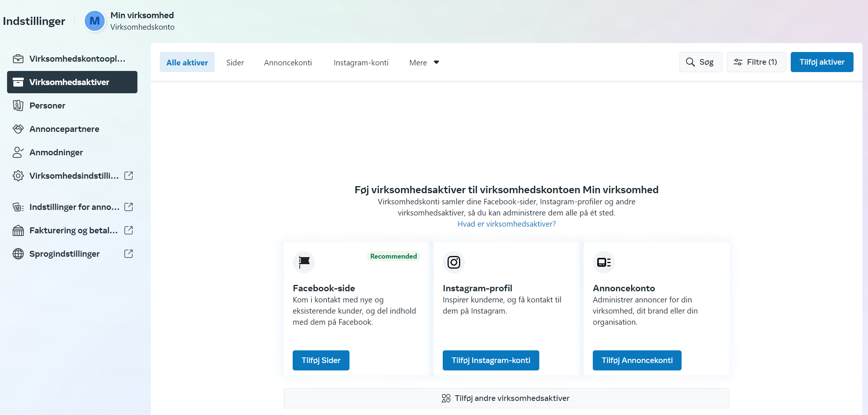Click the Fakturering og betaling bank icon
Viewport: 868px width, 415px height.
(18, 230)
